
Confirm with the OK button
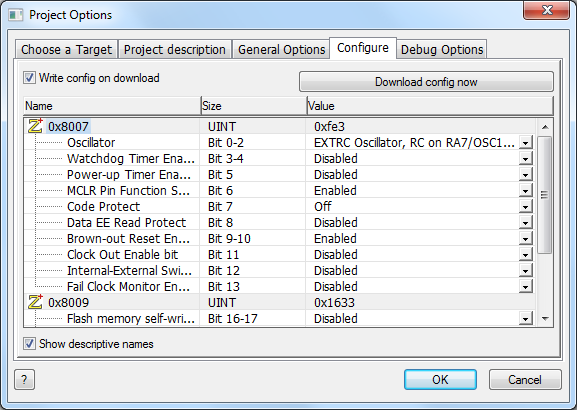[x=440, y=379]
